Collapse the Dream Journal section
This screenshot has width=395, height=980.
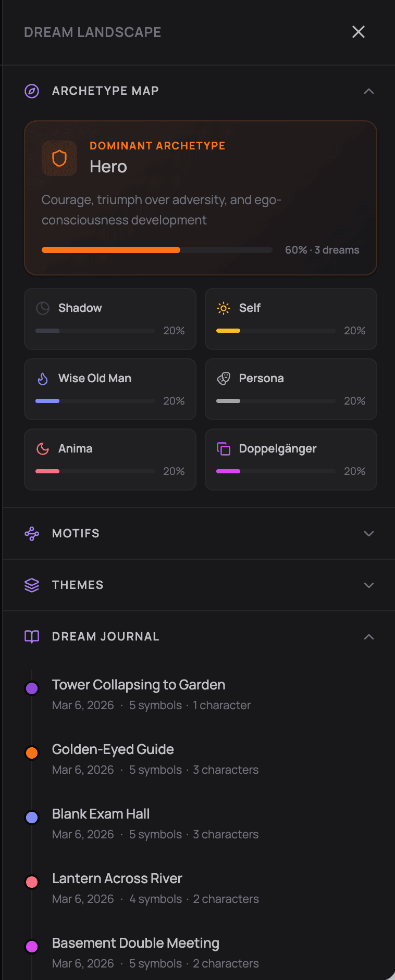[x=369, y=637]
